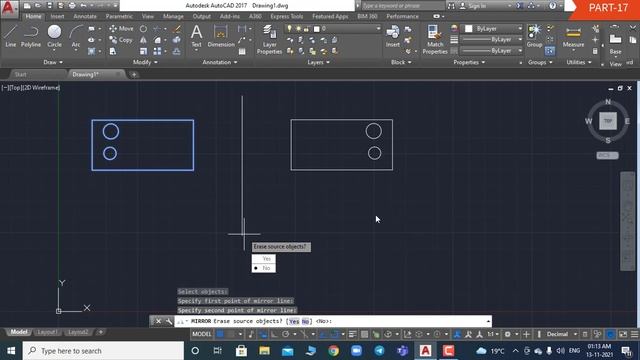Click the Mirror tool icon
The image size is (640, 360).
click(x=143, y=40)
